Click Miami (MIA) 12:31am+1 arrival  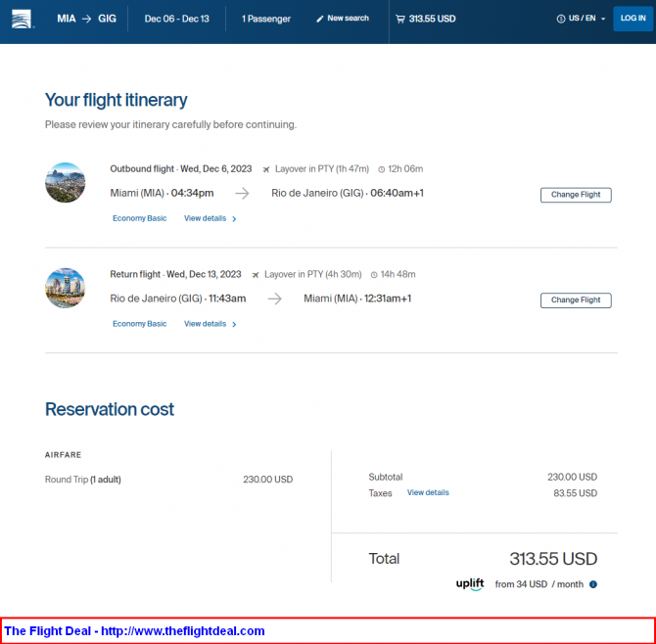tap(357, 299)
